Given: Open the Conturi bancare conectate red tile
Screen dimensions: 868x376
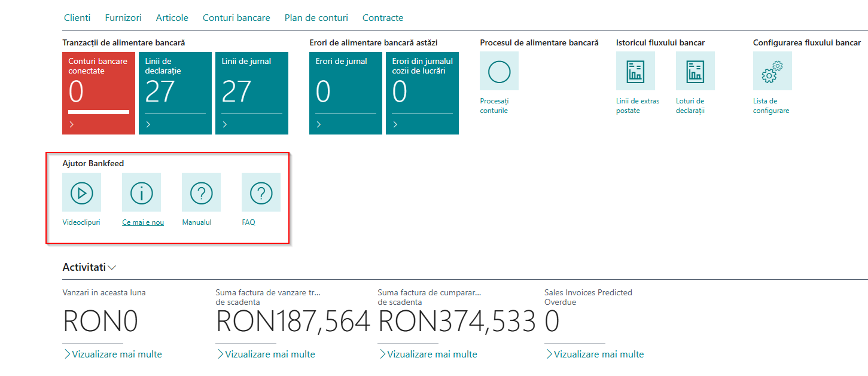Looking at the screenshot, I should pos(99,93).
